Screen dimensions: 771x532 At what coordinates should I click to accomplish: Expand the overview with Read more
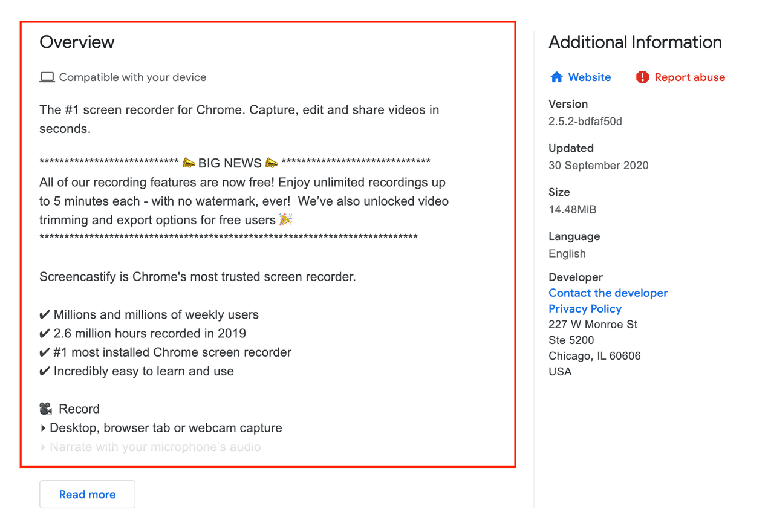(87, 494)
